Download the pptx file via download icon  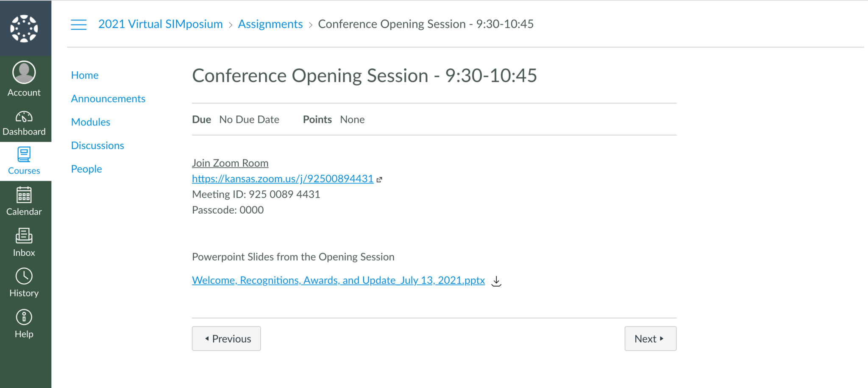[x=496, y=281]
